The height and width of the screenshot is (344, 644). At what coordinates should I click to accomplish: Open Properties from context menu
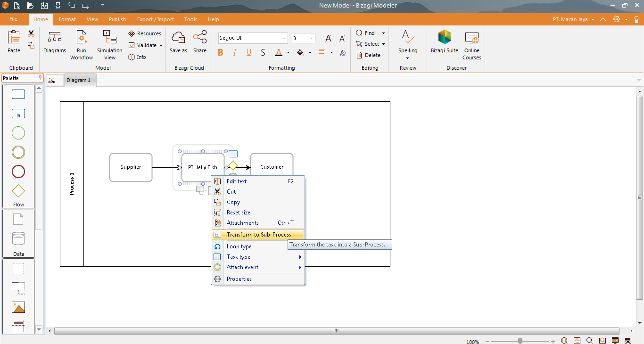pyautogui.click(x=258, y=279)
